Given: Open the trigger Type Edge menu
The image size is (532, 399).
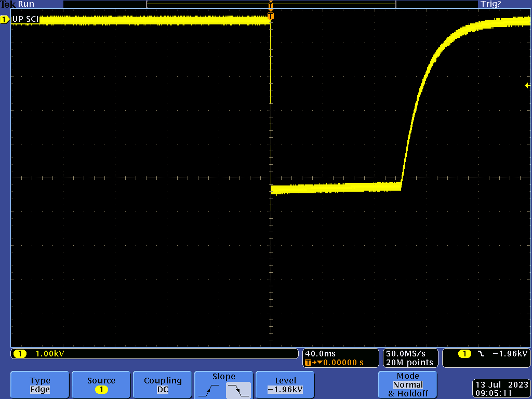Looking at the screenshot, I should coord(40,385).
